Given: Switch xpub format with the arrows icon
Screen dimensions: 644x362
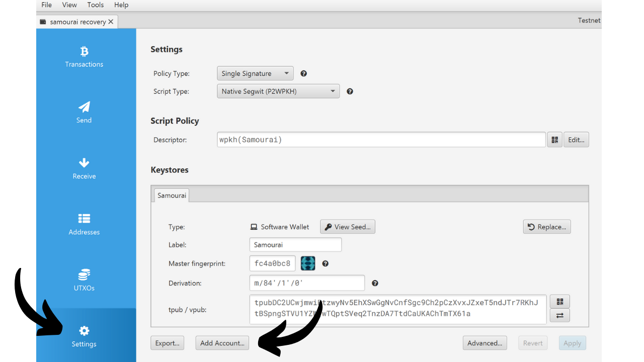Looking at the screenshot, I should click(x=559, y=316).
